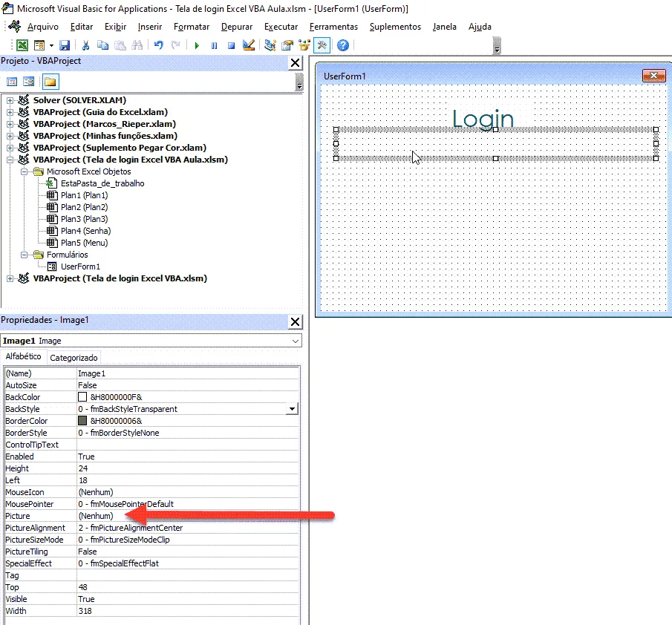Expand VBAProject (Suplemento Pegar Cor.xlam) node
Image resolution: width=672 pixels, height=625 pixels.
tap(10, 148)
